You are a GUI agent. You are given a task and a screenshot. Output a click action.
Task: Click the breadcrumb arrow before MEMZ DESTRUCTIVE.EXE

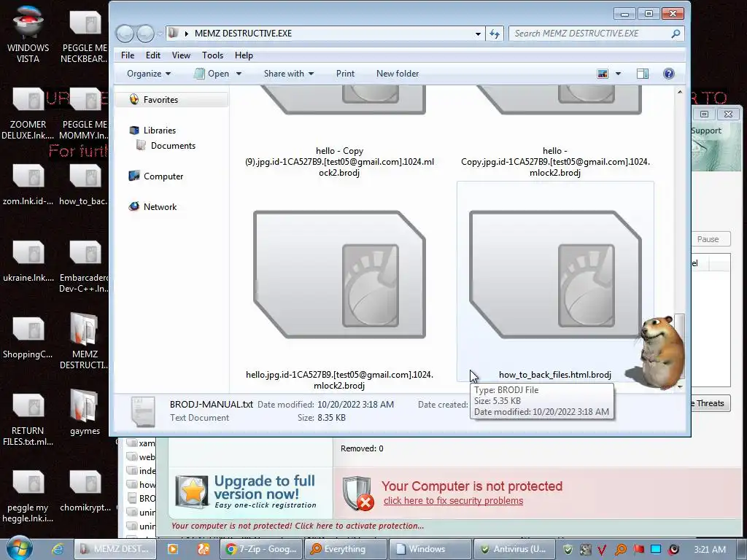[x=186, y=34]
